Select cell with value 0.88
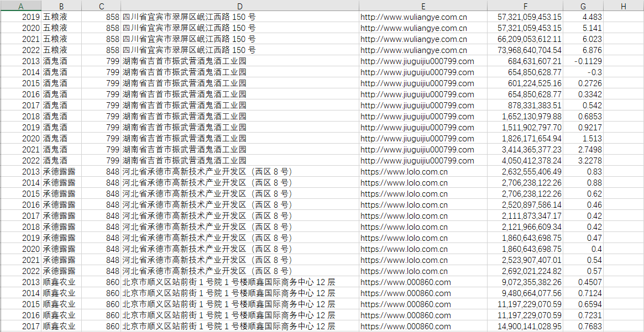Image resolution: width=644 pixels, height=332 pixels. (583, 183)
